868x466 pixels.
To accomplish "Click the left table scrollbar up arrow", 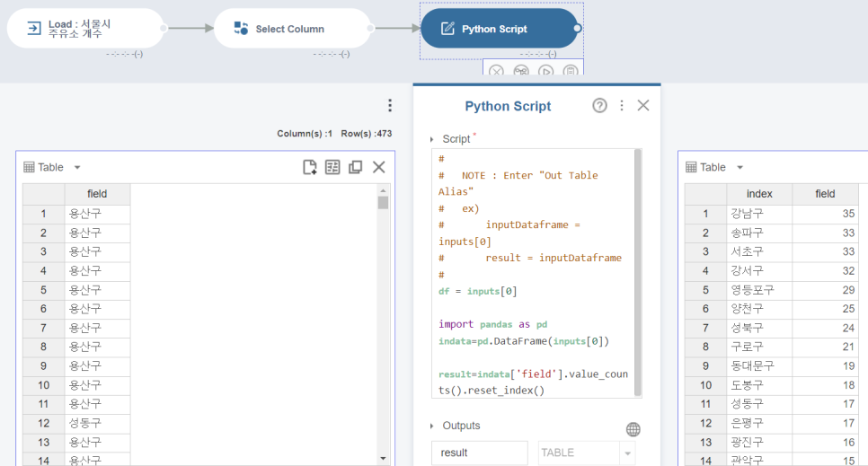I will [383, 190].
